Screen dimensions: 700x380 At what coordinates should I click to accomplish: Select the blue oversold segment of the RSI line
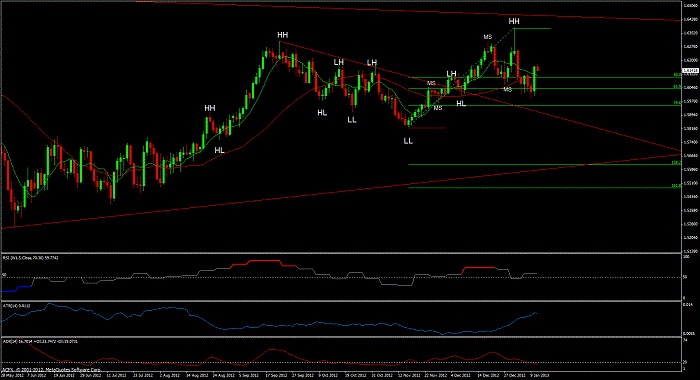click(x=16, y=288)
